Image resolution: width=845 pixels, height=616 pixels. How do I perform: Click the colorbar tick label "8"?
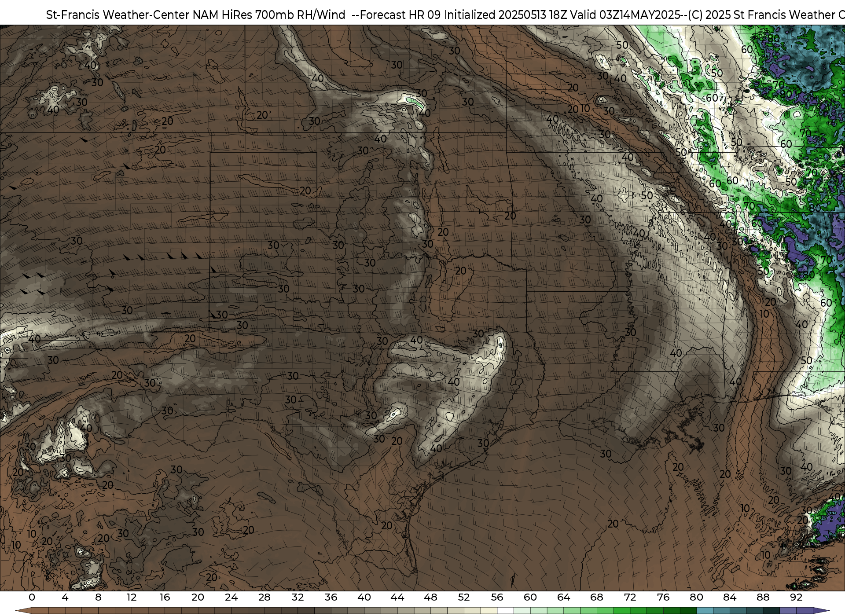tap(98, 597)
